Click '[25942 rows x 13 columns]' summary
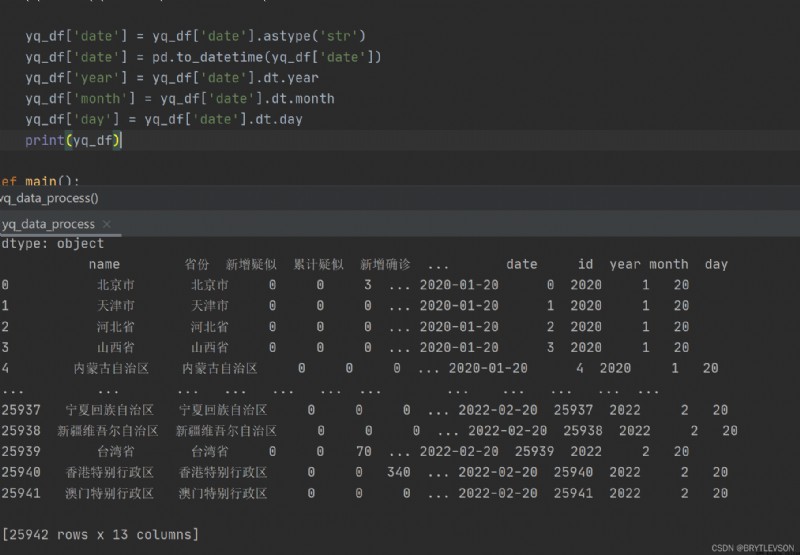800x555 pixels. pyautogui.click(x=100, y=535)
